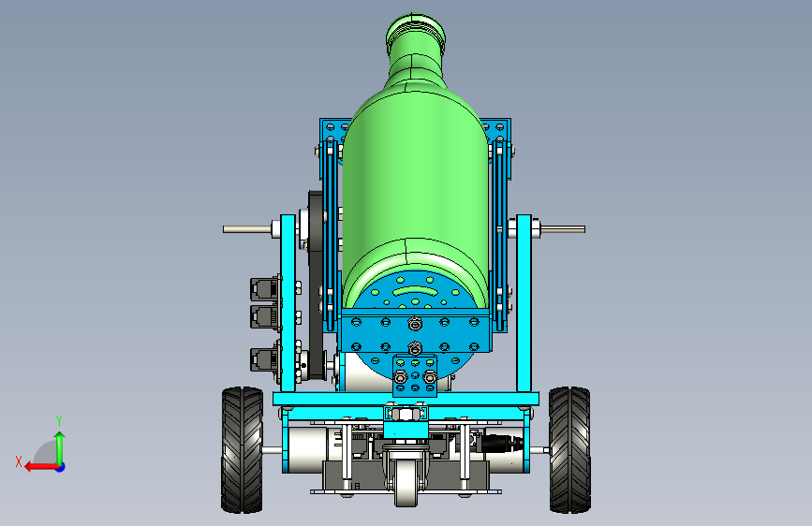Select the lowest black connector port on the left

pos(265,359)
